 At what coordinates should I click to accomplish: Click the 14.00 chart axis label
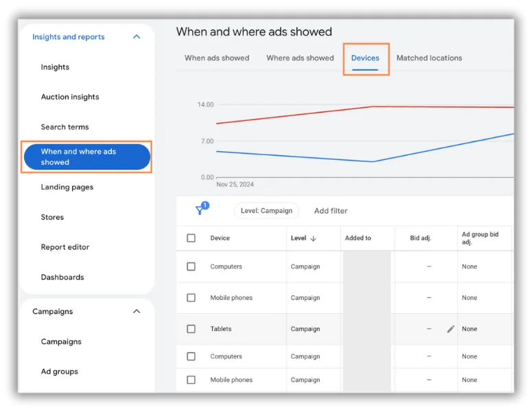[x=206, y=104]
